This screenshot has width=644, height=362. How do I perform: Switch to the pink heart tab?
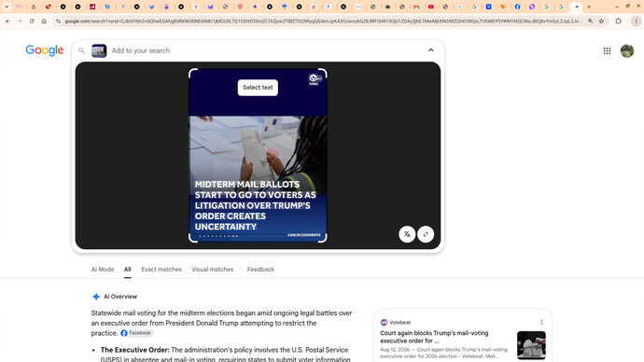[x=19, y=7]
